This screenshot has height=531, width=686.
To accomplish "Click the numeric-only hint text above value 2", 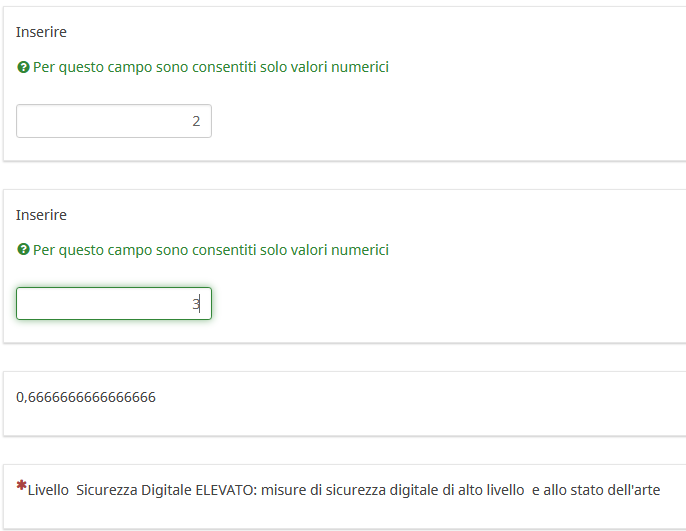I will coord(210,68).
